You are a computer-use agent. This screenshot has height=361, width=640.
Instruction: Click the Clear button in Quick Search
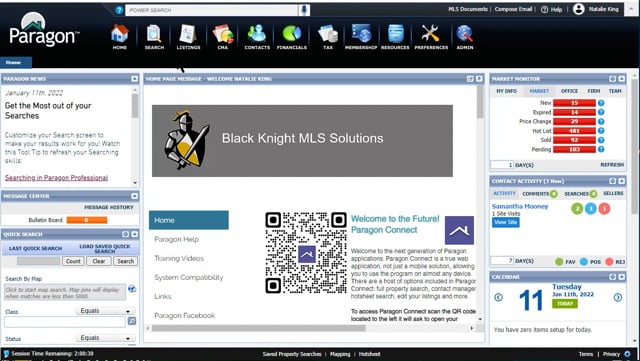coord(99,261)
